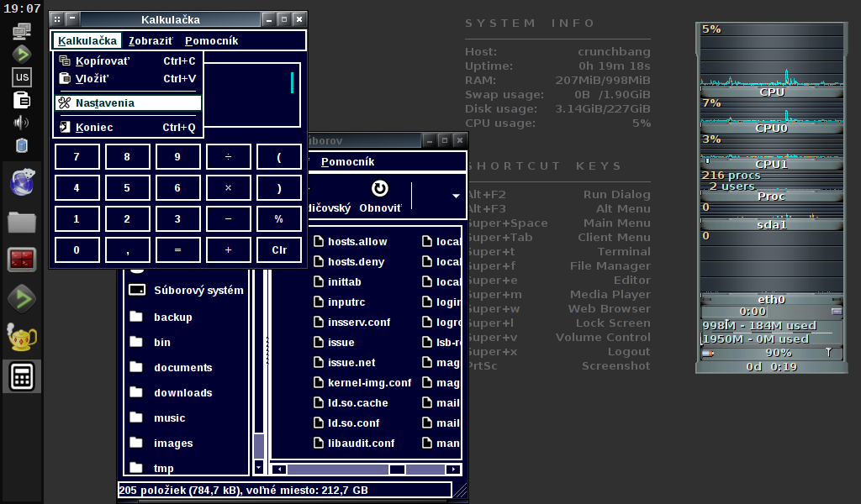Click the large green arrow dock launcher
Image resolution: width=861 pixels, height=504 pixels.
[22, 299]
